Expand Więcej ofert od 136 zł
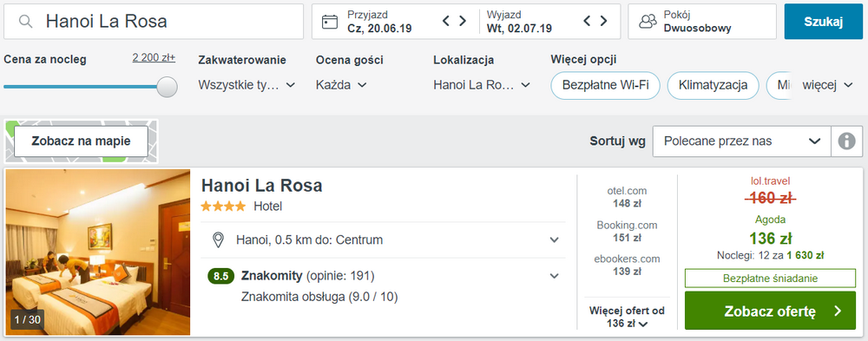Image resolution: width=868 pixels, height=341 pixels. pos(627,317)
